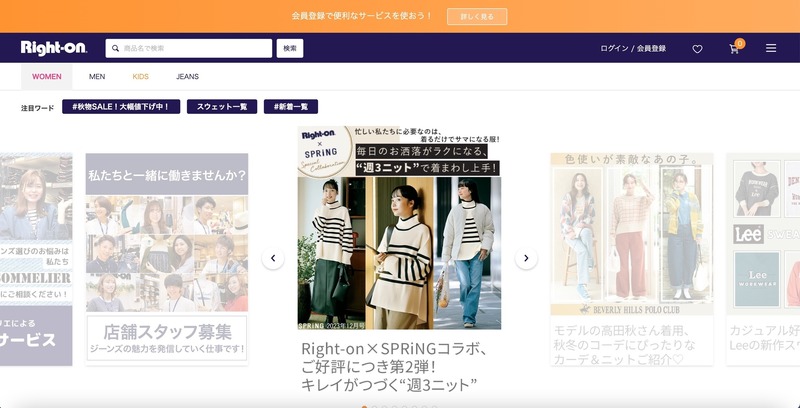Click the Right-on logo in header

pyautogui.click(x=54, y=48)
